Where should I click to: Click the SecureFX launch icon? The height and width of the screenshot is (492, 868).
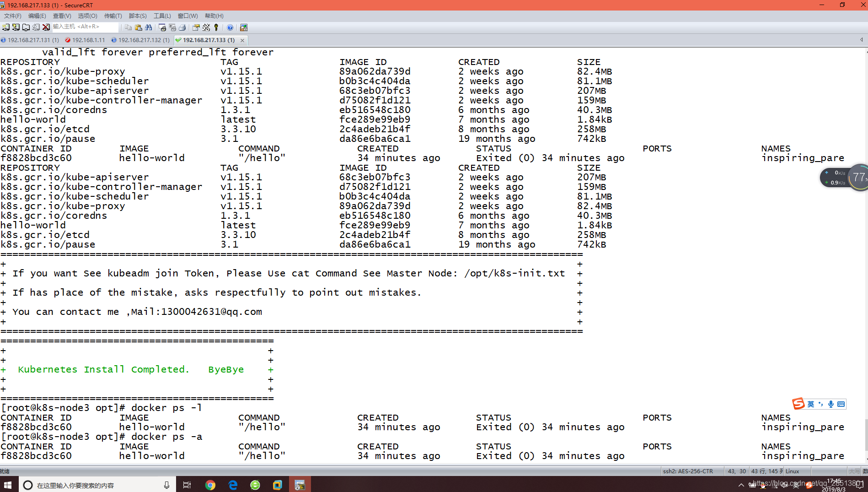pyautogui.click(x=244, y=27)
